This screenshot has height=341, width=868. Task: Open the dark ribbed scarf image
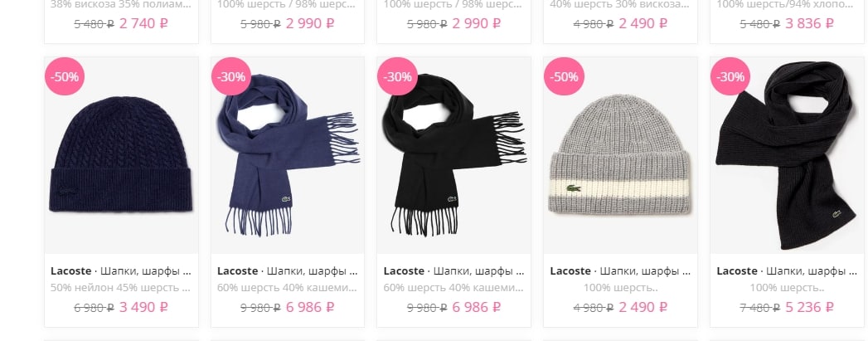click(x=787, y=155)
